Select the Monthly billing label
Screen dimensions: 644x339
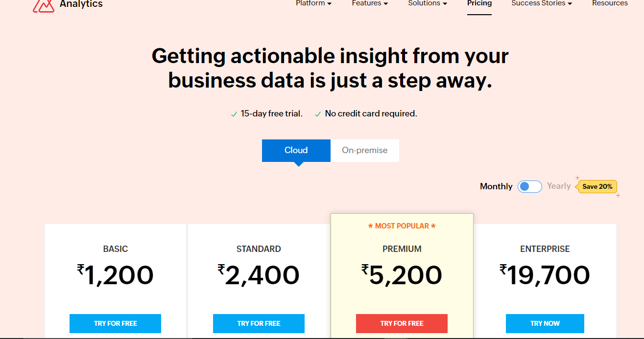[496, 186]
